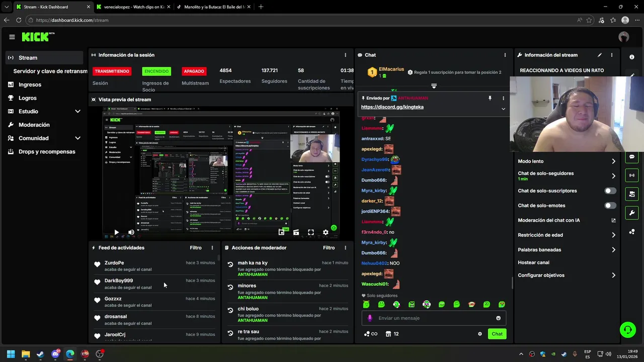Open the Windows Start menu
Screen dimensions: 644x362
pyautogui.click(x=11, y=354)
